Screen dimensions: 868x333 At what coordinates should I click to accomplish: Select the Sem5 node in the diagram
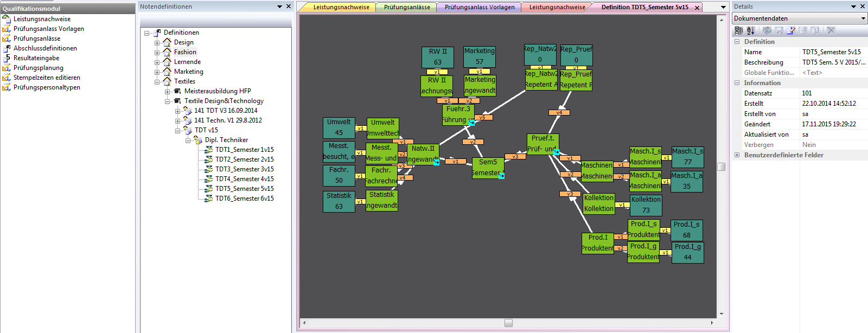coord(487,168)
